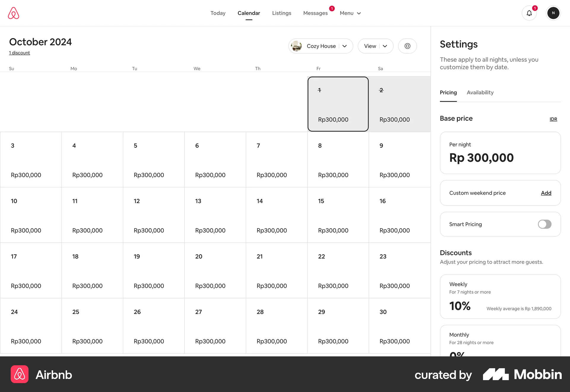This screenshot has width=570, height=392.
Task: Open notifications via the bell icon
Action: click(x=529, y=13)
